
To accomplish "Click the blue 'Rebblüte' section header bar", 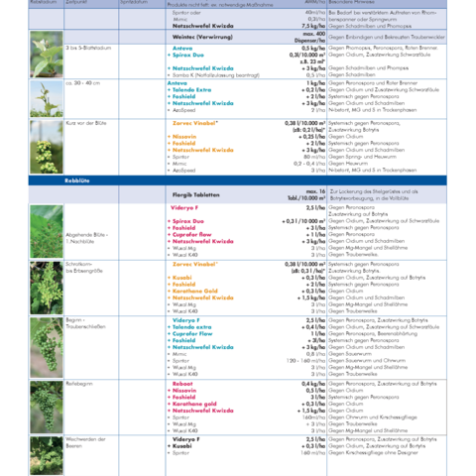I will [x=237, y=180].
